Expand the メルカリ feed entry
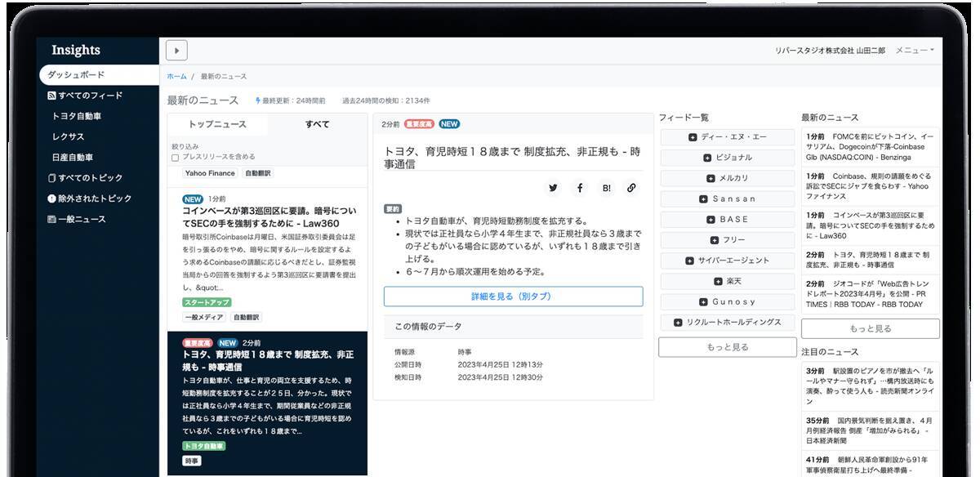980x477 pixels. coord(727,178)
